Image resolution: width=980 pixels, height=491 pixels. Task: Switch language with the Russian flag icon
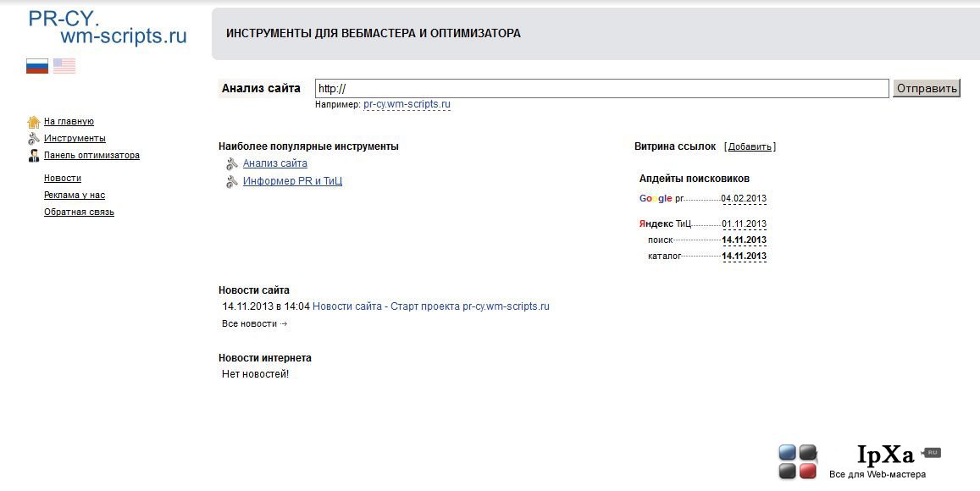pyautogui.click(x=37, y=66)
